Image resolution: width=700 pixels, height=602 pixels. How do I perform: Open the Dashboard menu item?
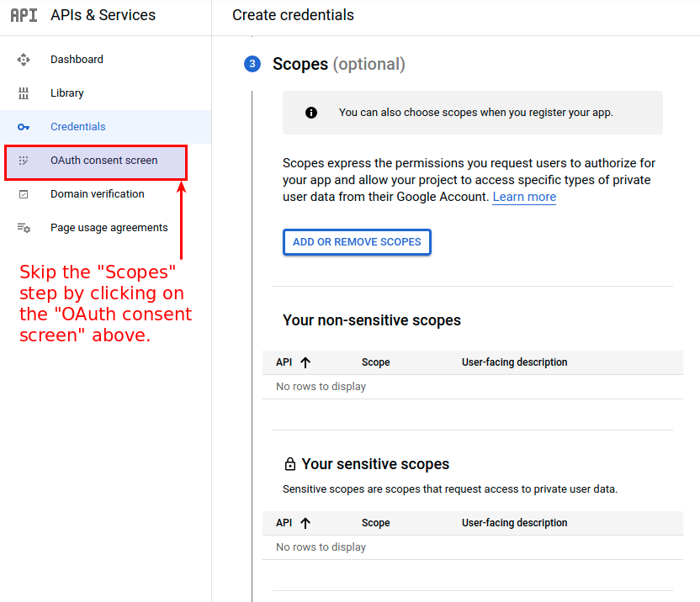tap(106, 60)
